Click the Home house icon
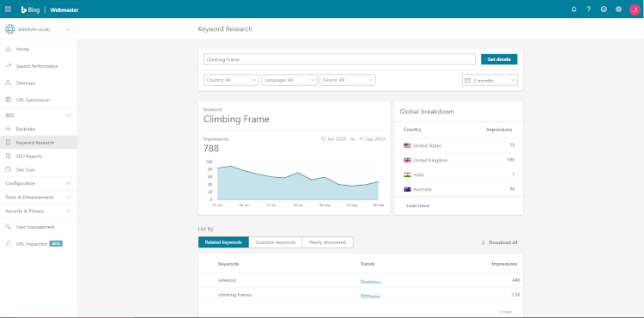Image resolution: width=644 pixels, height=318 pixels. point(9,49)
